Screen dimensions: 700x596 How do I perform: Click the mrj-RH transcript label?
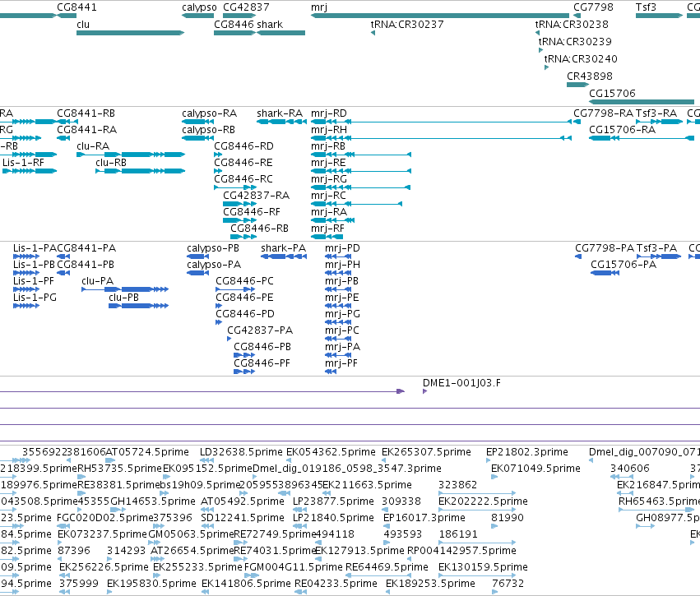pos(329,130)
